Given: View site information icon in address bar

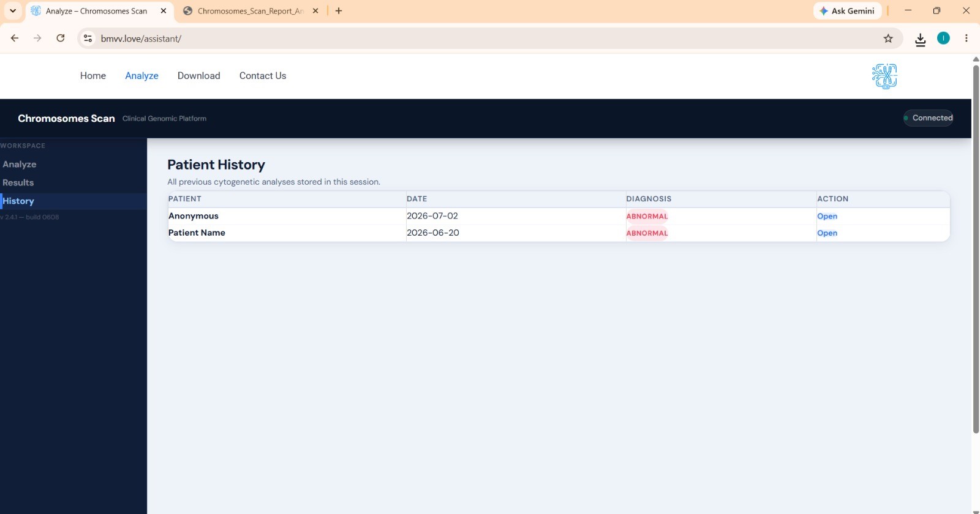Looking at the screenshot, I should click(88, 39).
